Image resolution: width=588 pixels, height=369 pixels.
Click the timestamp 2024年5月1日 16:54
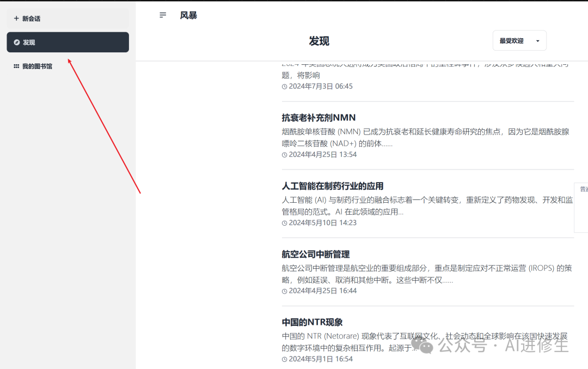(x=321, y=359)
